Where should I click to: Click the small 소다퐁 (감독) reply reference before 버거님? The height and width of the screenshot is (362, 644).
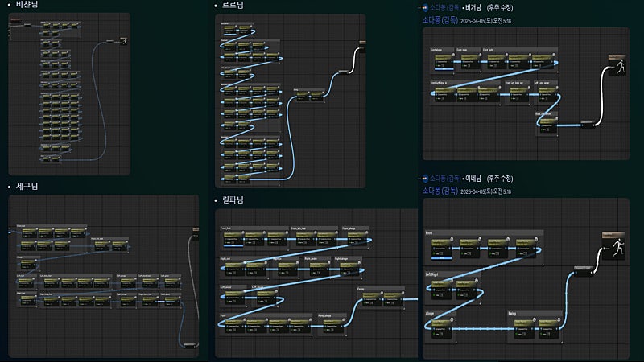(x=445, y=7)
